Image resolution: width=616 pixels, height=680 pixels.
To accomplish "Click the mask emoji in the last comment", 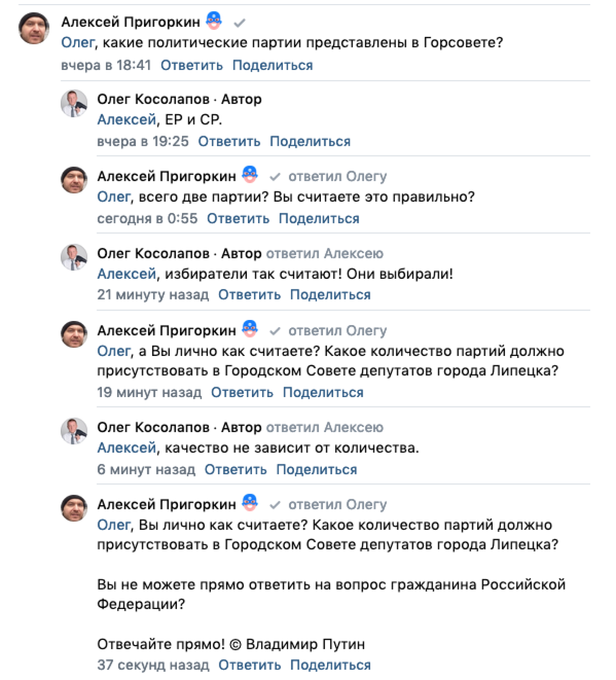I will coord(250,503).
